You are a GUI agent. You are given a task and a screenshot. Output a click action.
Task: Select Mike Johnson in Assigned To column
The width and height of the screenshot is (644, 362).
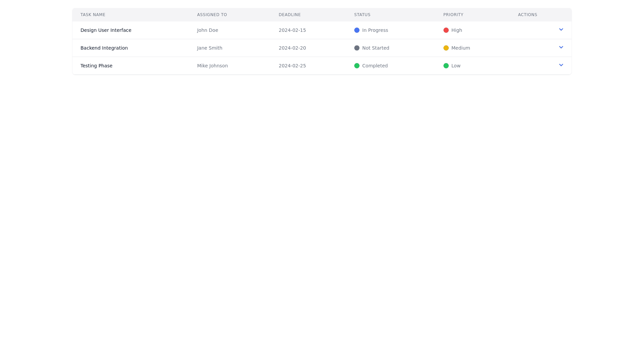pyautogui.click(x=212, y=66)
